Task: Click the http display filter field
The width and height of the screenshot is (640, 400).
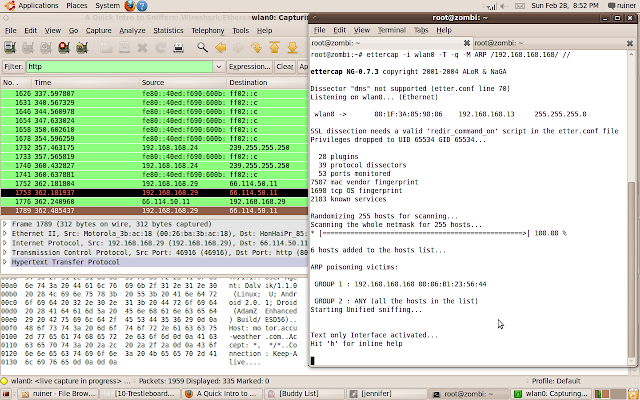Action: 120,67
